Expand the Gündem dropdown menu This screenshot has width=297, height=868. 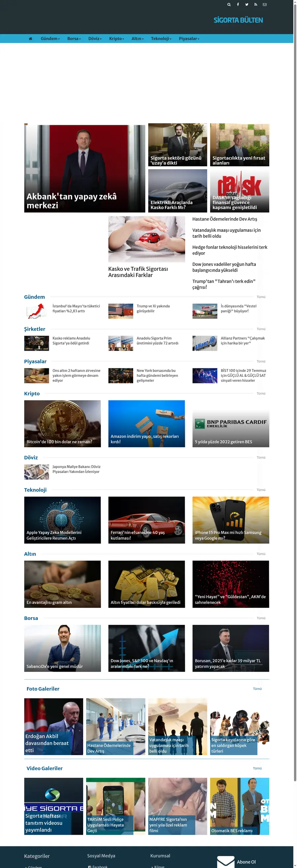(x=50, y=39)
